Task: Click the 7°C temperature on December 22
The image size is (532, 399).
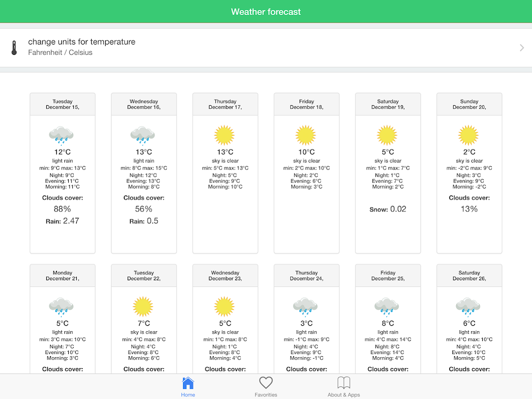Action: [x=144, y=323]
